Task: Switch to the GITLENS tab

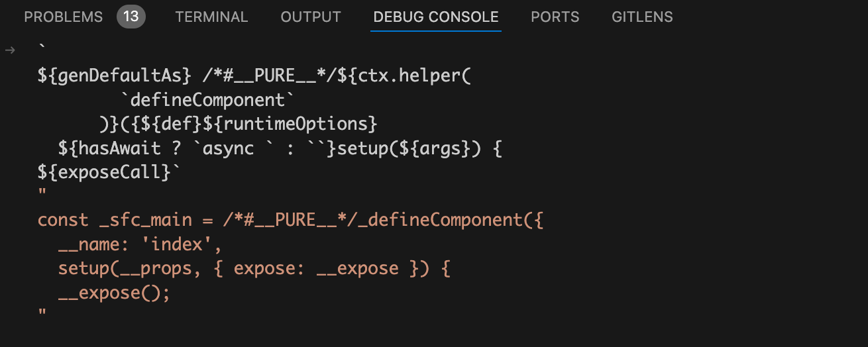Action: (642, 17)
